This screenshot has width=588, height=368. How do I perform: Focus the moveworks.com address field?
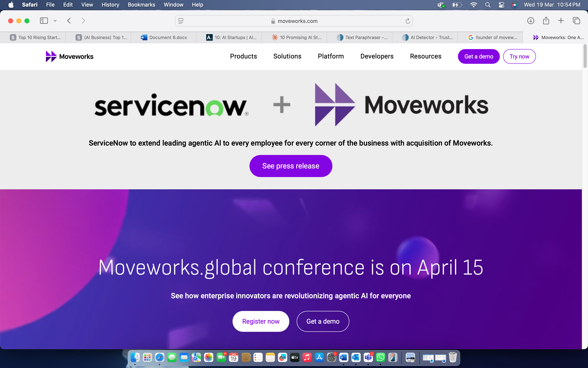click(x=294, y=21)
